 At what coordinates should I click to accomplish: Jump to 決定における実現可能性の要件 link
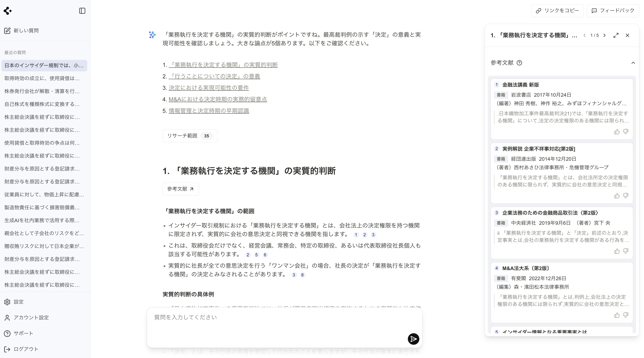point(209,88)
